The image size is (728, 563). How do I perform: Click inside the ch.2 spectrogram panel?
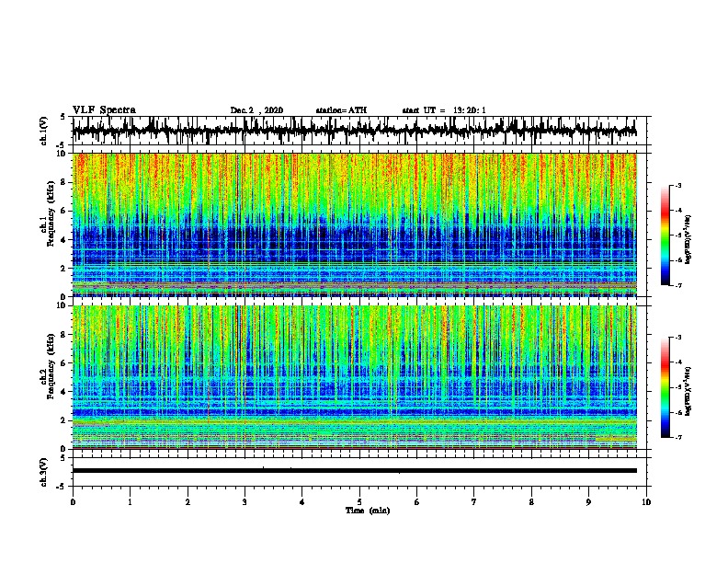click(x=354, y=377)
